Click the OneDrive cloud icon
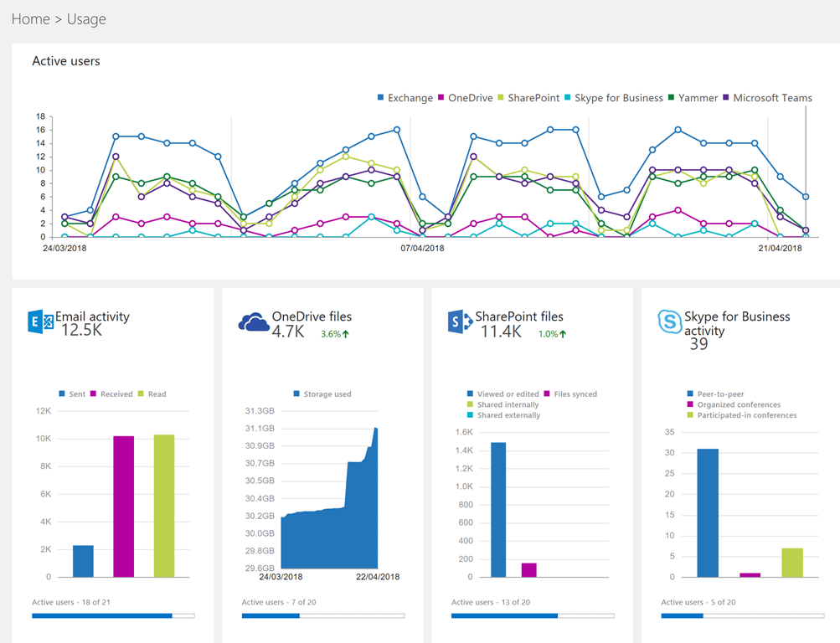 254,321
